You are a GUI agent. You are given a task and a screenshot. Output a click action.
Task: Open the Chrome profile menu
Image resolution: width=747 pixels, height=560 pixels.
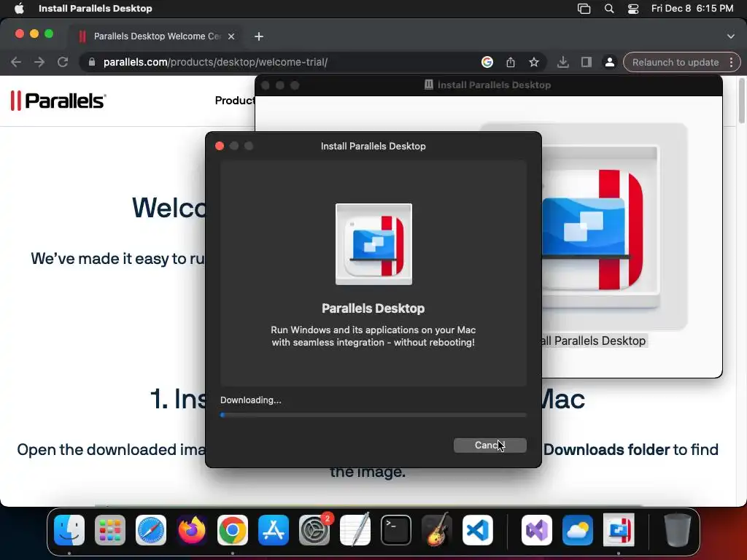pyautogui.click(x=609, y=62)
